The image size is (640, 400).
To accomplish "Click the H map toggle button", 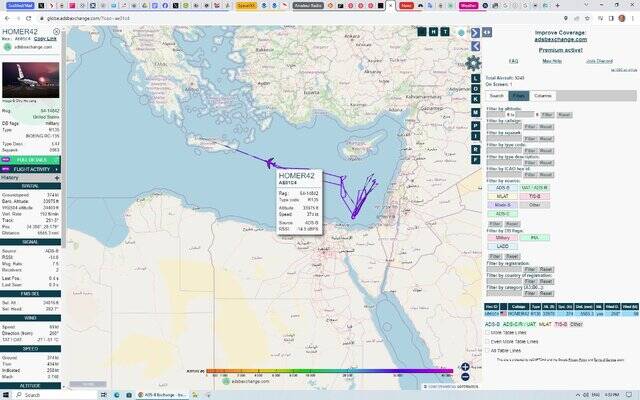I will 433,32.
